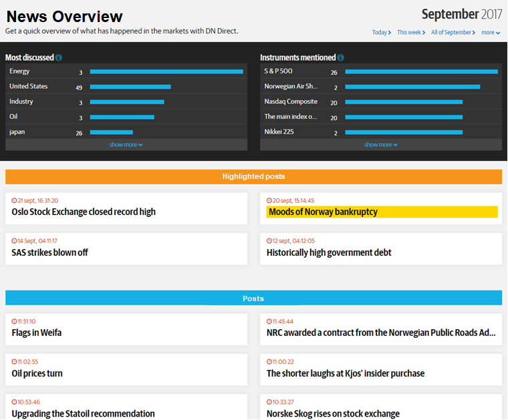Click the 12 sept, 04:12:05 timestamp
The width and height of the screenshot is (508, 420).
pos(293,241)
